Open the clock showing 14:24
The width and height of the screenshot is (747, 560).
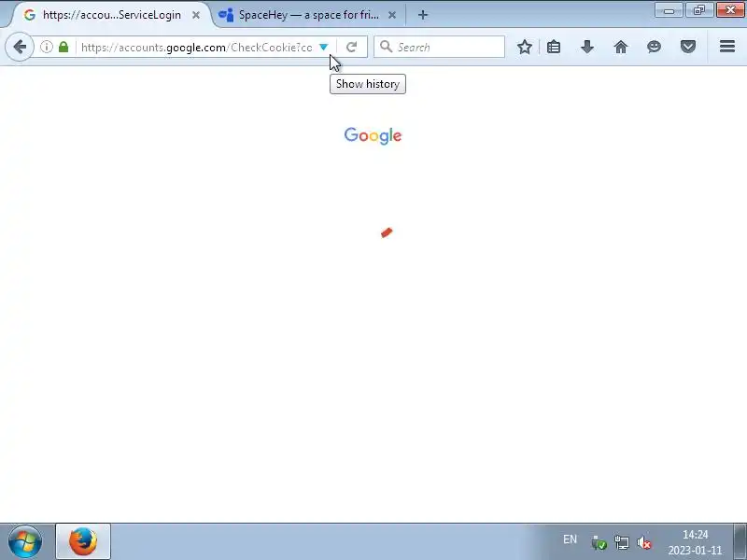(695, 542)
